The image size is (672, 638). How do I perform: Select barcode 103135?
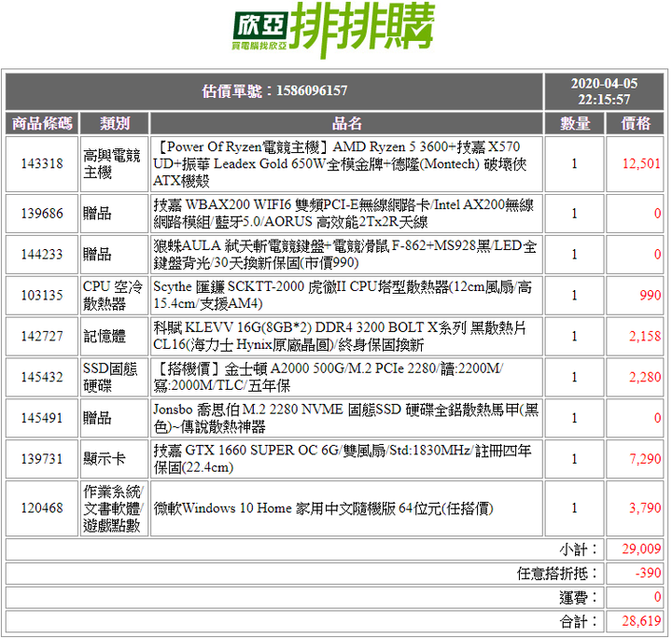42,295
